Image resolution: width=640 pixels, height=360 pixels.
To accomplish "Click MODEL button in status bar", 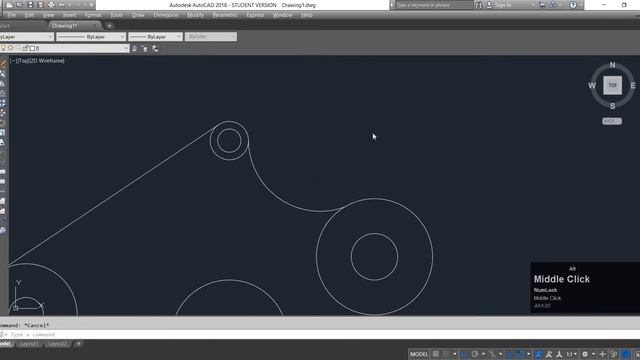I will coord(419,354).
